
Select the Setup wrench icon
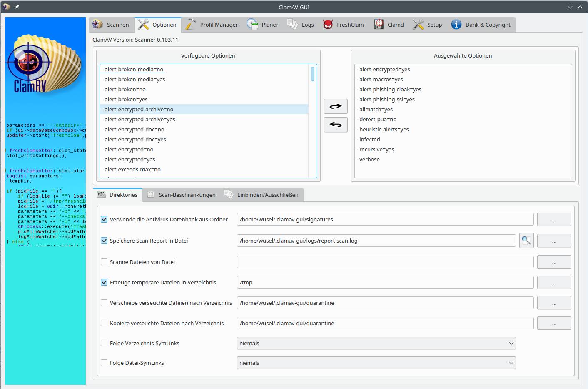[417, 24]
